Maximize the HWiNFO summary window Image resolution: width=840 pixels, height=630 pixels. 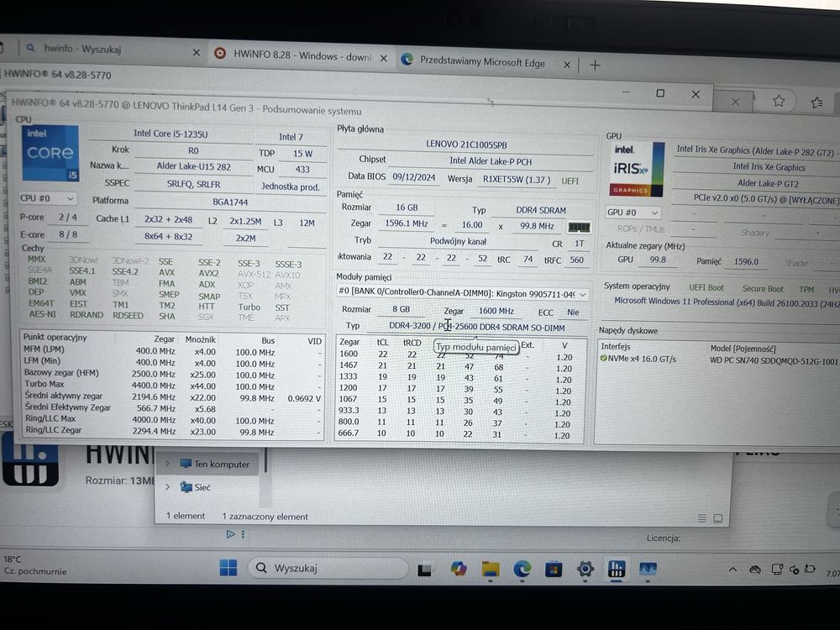(660, 93)
